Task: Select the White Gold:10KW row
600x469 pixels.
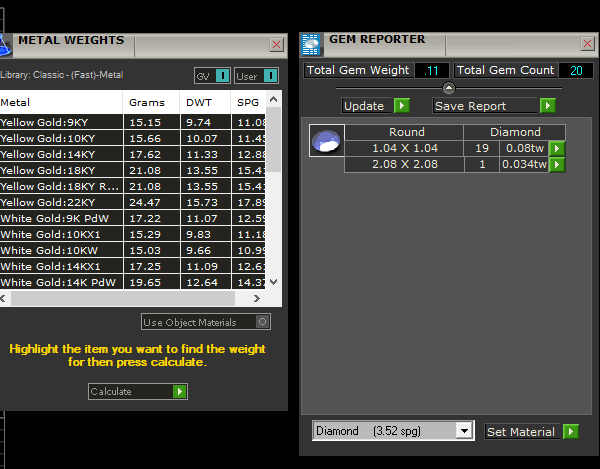Action: click(x=62, y=250)
